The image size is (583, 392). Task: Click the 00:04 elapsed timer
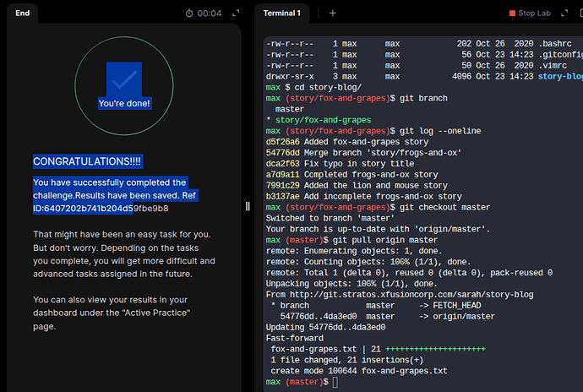click(210, 14)
